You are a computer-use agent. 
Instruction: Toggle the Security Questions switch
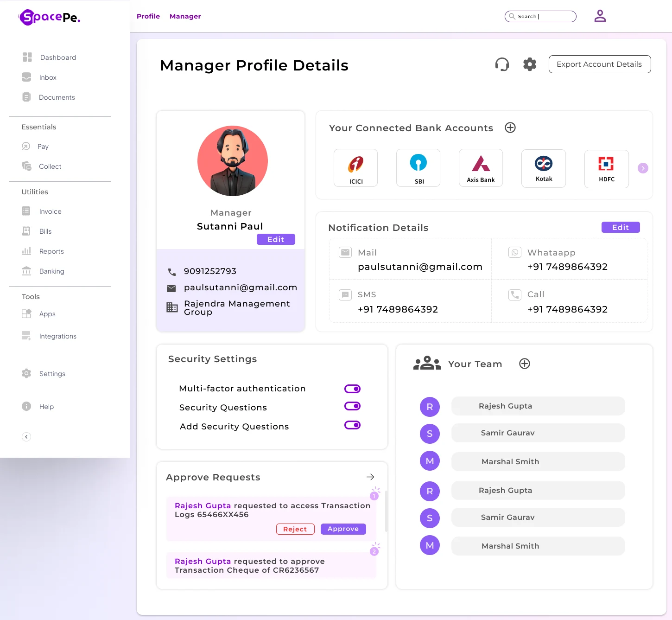[x=352, y=406]
